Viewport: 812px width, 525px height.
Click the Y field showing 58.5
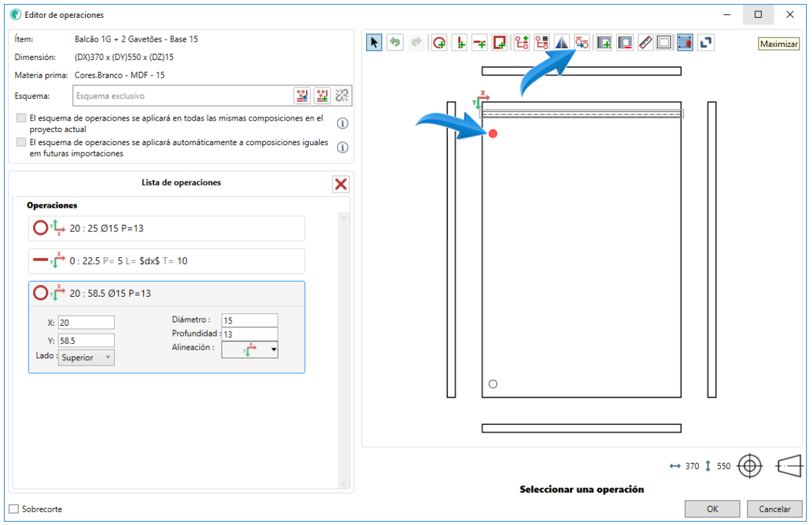[86, 341]
